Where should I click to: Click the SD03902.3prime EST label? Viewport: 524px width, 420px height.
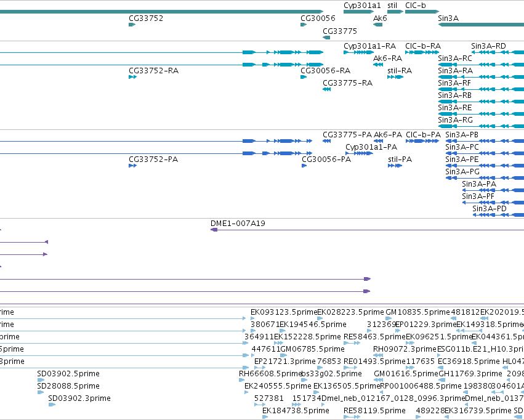pyautogui.click(x=79, y=399)
